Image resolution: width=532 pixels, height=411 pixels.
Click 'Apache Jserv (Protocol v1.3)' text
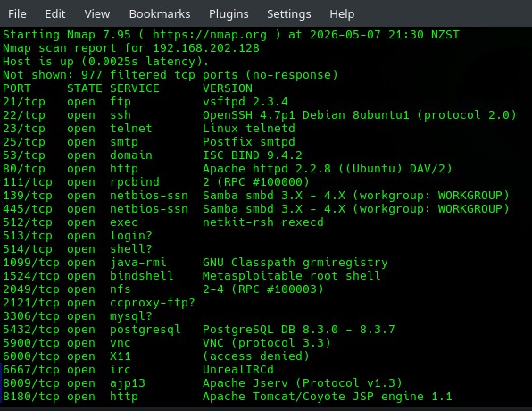pos(303,383)
